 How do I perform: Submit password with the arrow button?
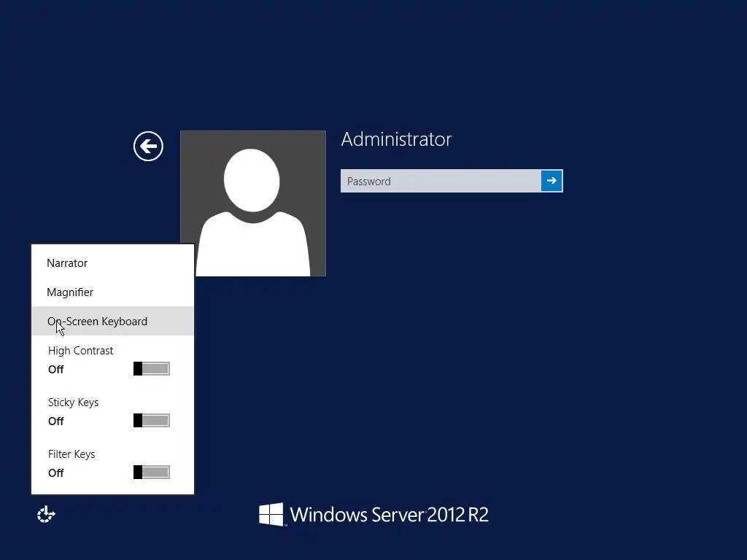(x=551, y=181)
